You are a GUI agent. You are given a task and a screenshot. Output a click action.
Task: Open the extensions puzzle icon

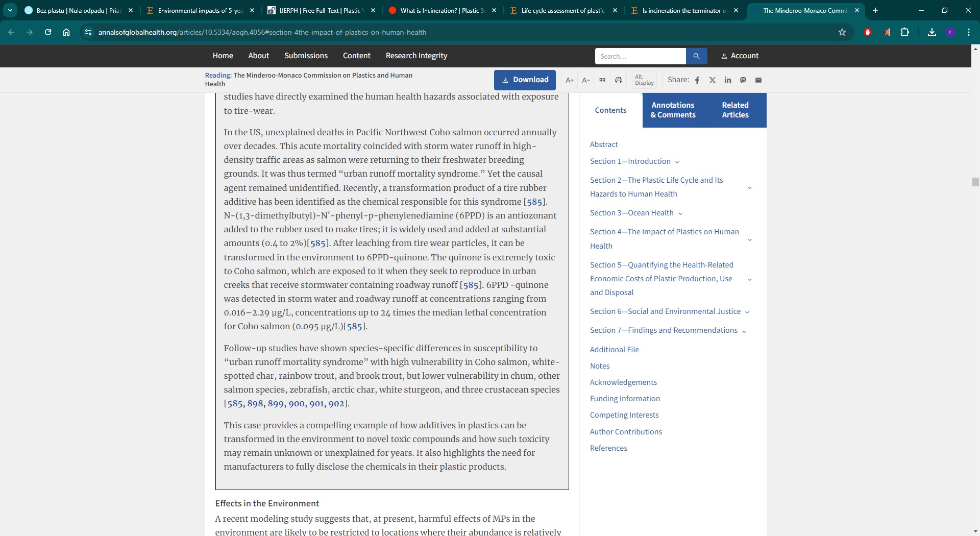tap(904, 32)
